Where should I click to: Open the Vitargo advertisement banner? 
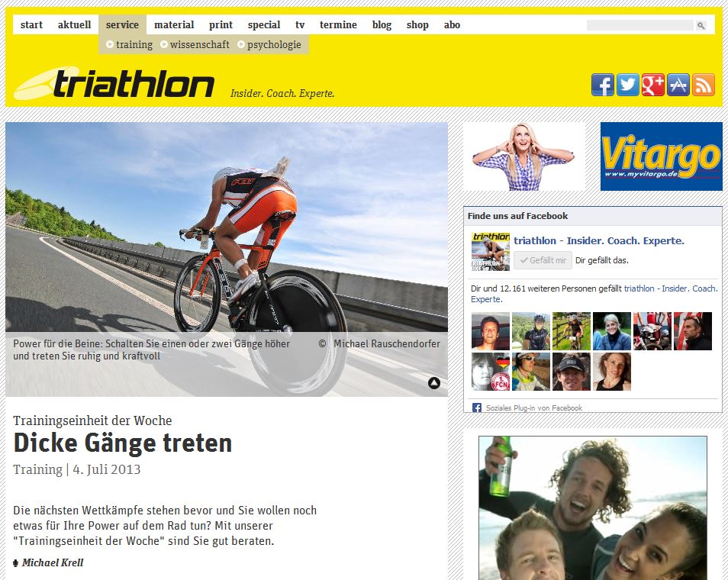click(x=661, y=156)
